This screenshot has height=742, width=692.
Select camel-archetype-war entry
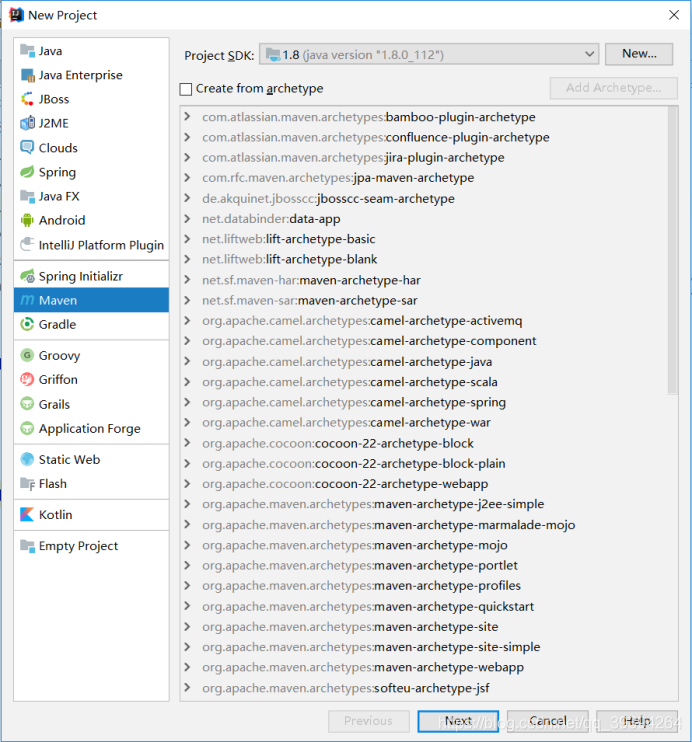pyautogui.click(x=346, y=422)
